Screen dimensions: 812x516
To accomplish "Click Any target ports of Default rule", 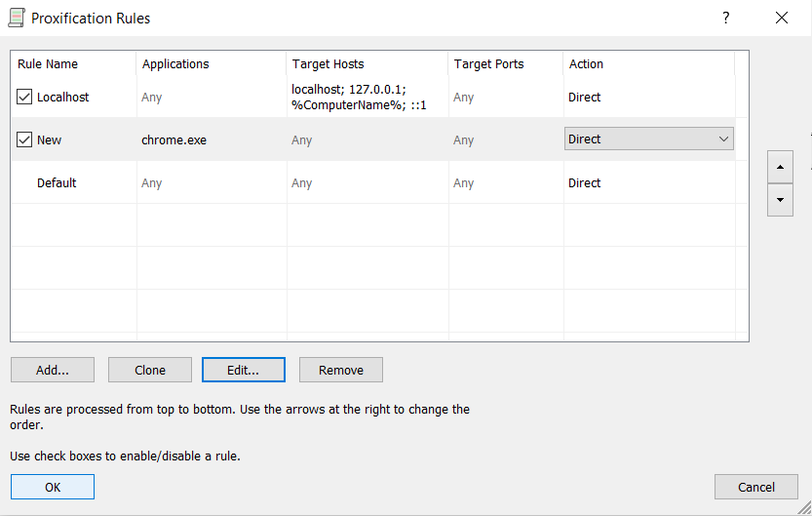I will (463, 183).
